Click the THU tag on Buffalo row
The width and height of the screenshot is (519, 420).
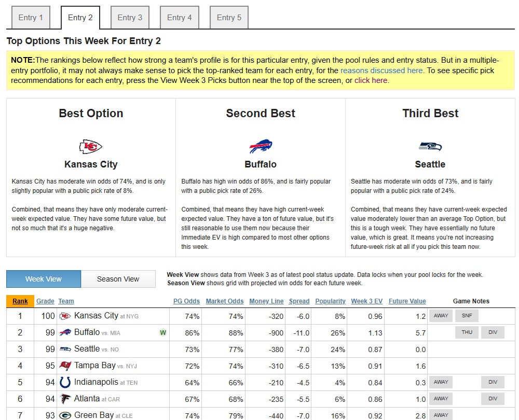click(467, 332)
